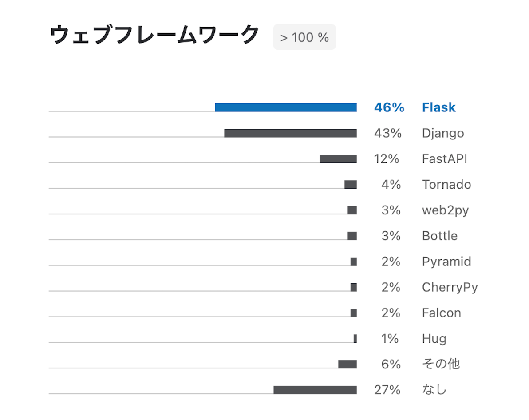
Task: Click the 46% value for Flask
Action: [x=389, y=107]
